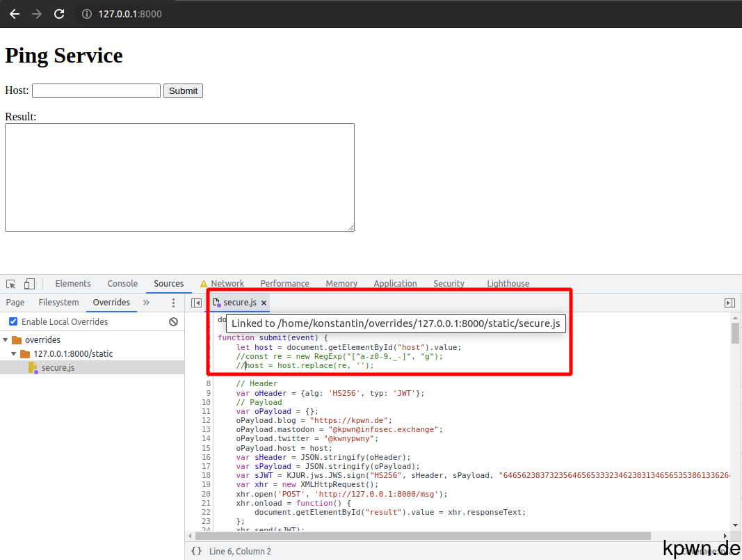Click the Submit button

pos(183,90)
